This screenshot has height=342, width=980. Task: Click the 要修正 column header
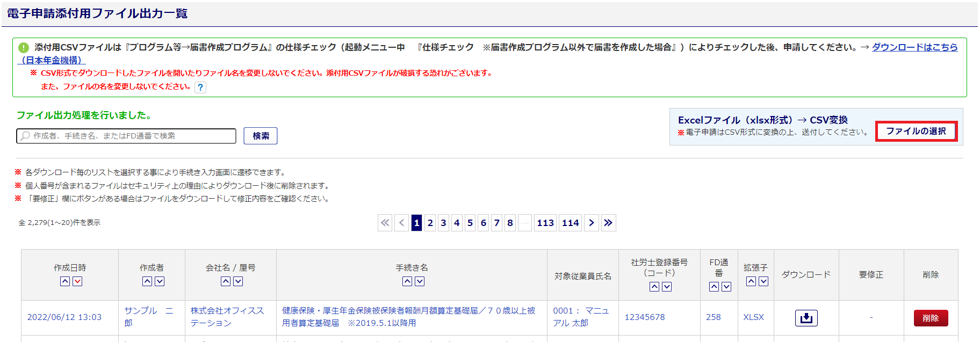pyautogui.click(x=871, y=274)
